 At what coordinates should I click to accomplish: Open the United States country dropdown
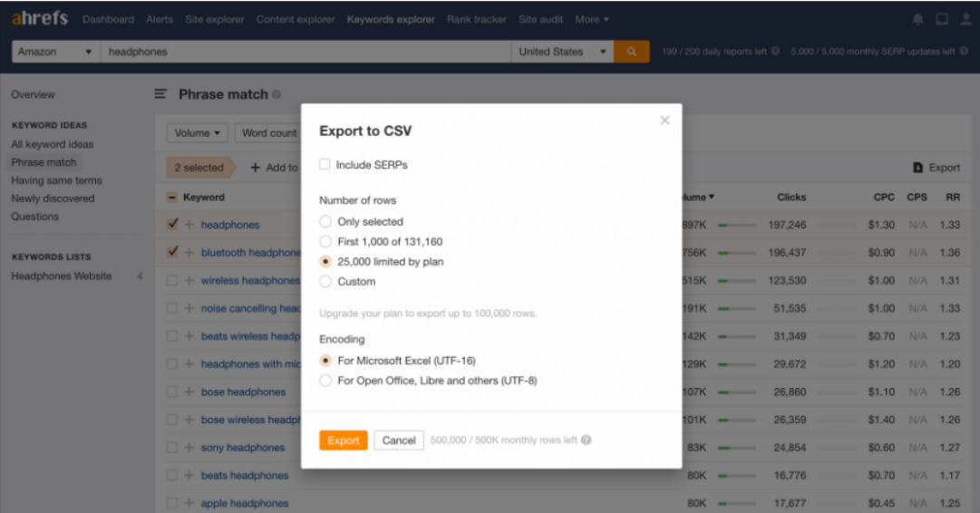[x=562, y=52]
